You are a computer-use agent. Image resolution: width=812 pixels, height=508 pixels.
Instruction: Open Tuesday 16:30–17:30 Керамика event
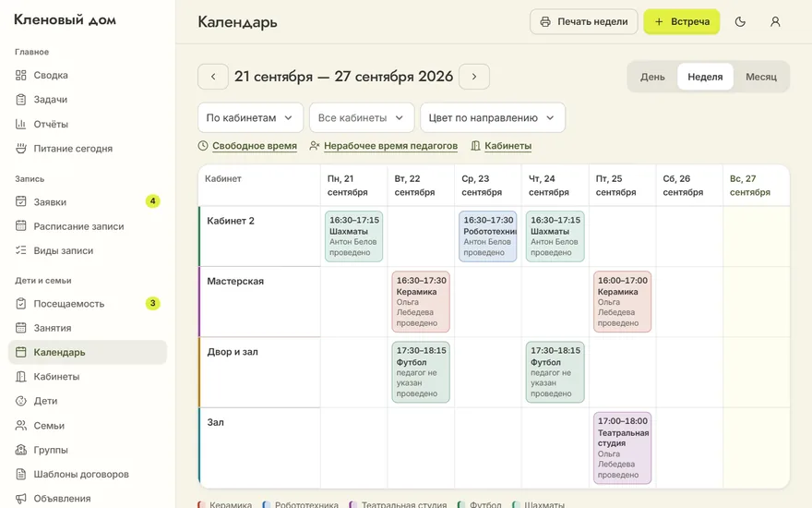tap(421, 301)
